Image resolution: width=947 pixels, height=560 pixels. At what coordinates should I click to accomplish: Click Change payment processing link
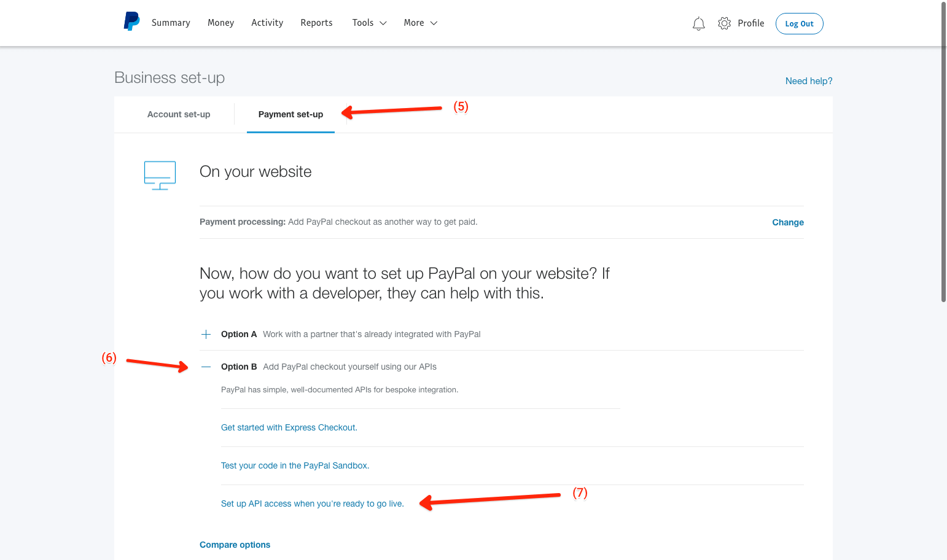click(788, 222)
